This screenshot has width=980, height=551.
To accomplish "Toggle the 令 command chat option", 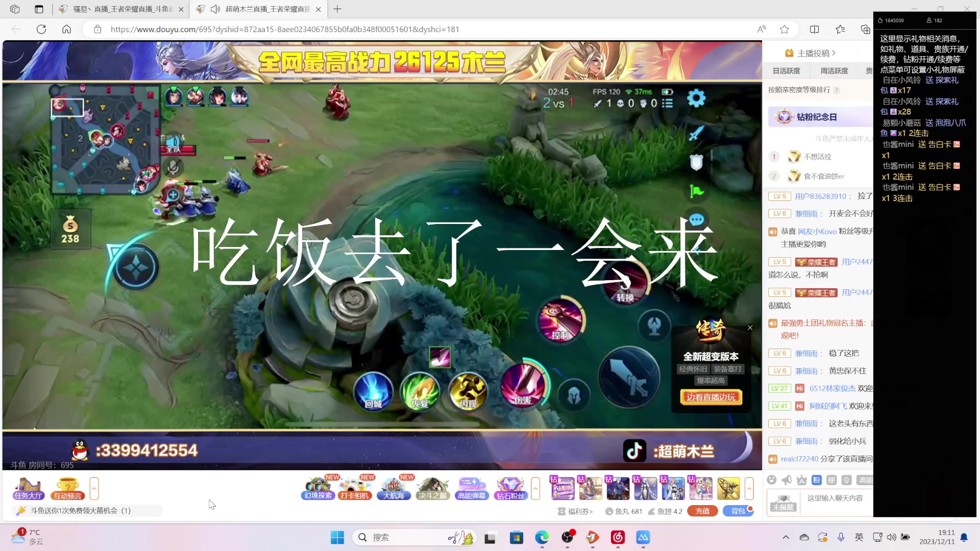I will 846,480.
